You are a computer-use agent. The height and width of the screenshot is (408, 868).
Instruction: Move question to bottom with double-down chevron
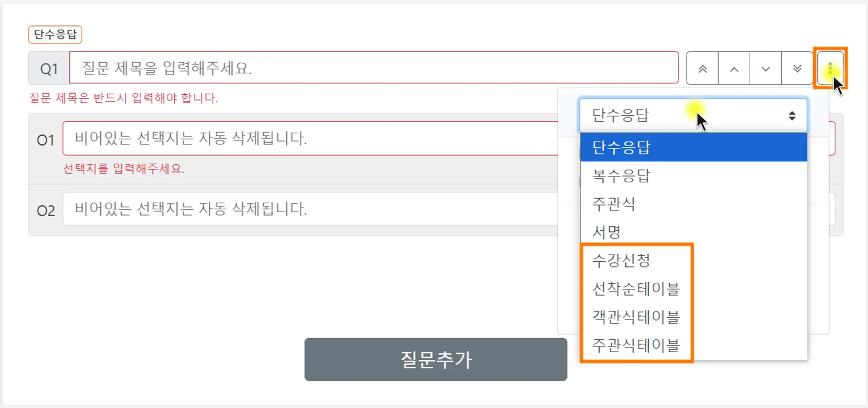tap(797, 68)
